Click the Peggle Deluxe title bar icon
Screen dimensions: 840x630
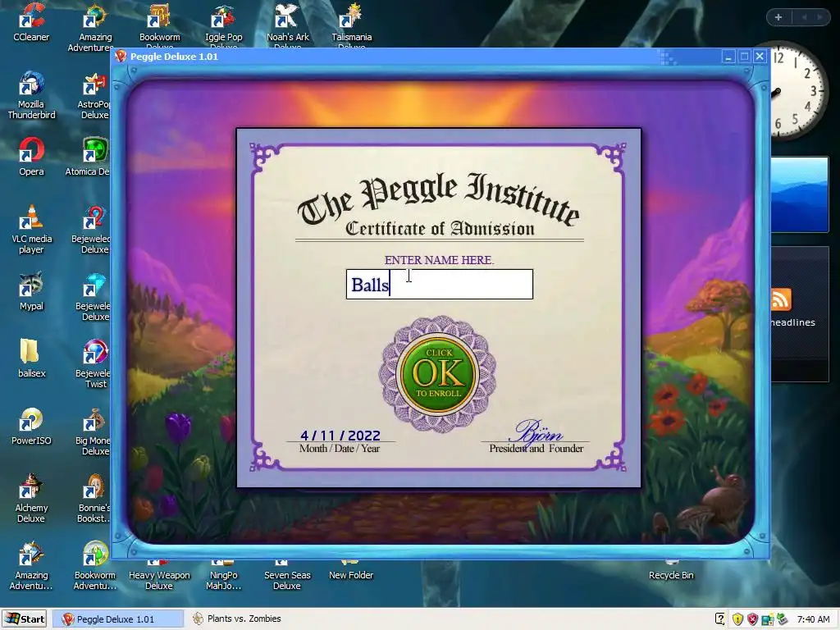pos(121,57)
